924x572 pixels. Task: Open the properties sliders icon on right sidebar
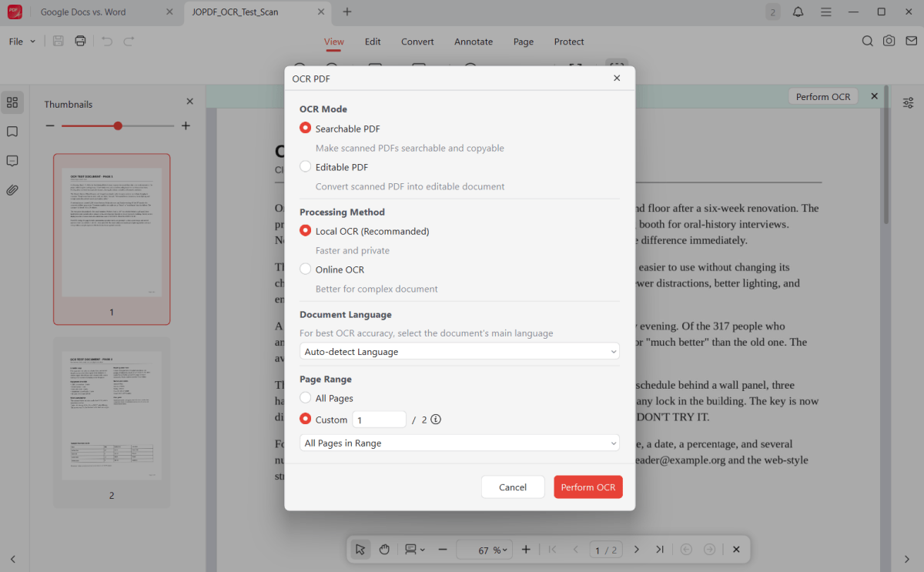pos(909,102)
